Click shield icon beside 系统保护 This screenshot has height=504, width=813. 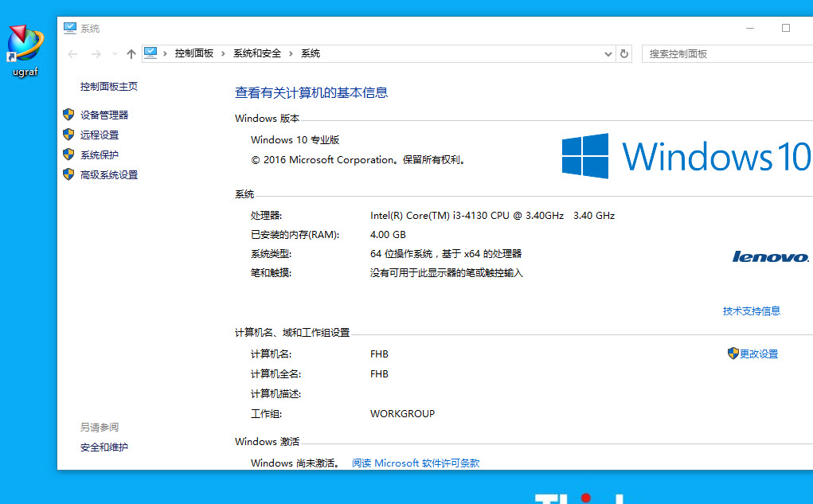68,154
